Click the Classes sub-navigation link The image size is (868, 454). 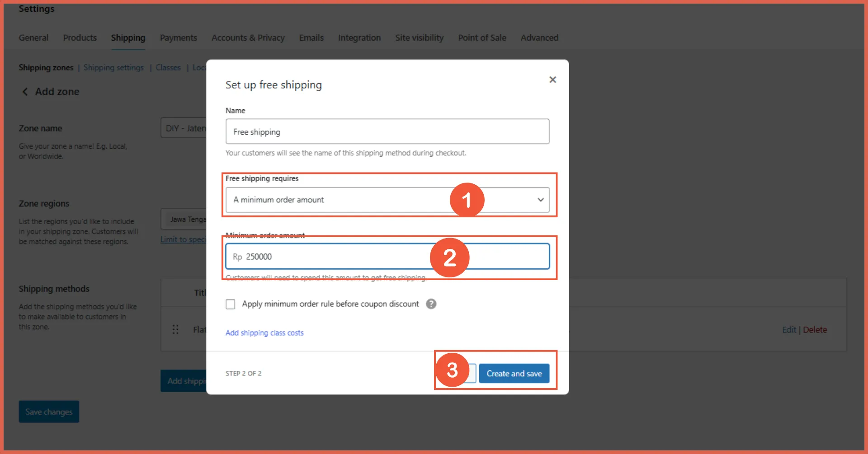coord(168,68)
